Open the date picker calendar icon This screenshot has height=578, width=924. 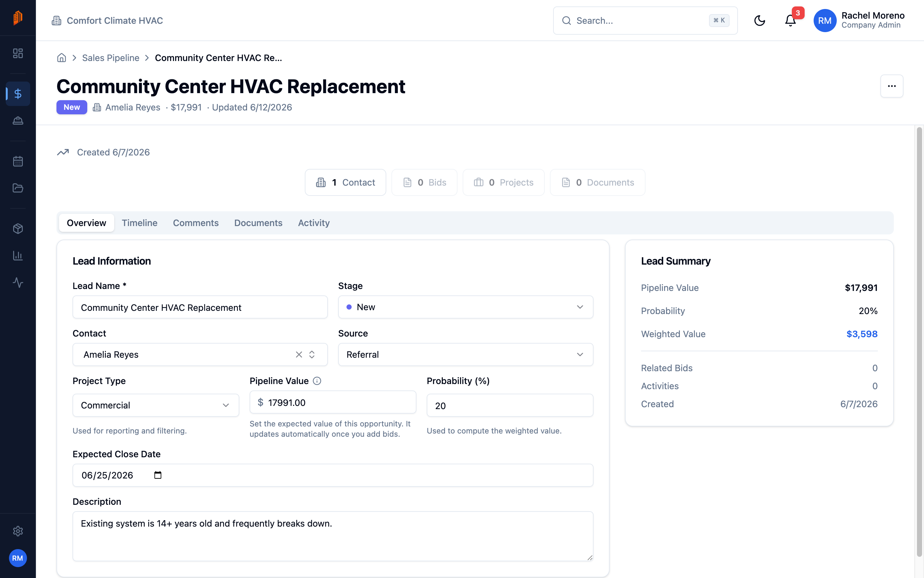tap(158, 475)
